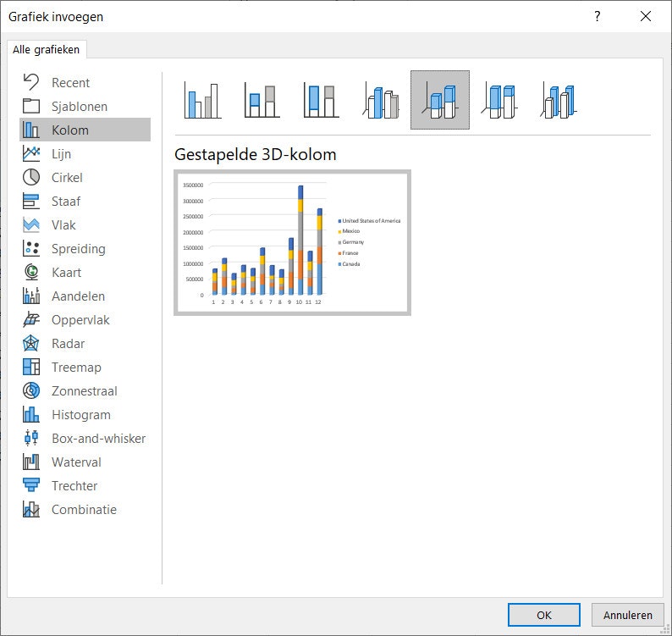Image resolution: width=672 pixels, height=636 pixels.
Task: Open the Waterval waterfall chart category
Action: pyautogui.click(x=85, y=462)
